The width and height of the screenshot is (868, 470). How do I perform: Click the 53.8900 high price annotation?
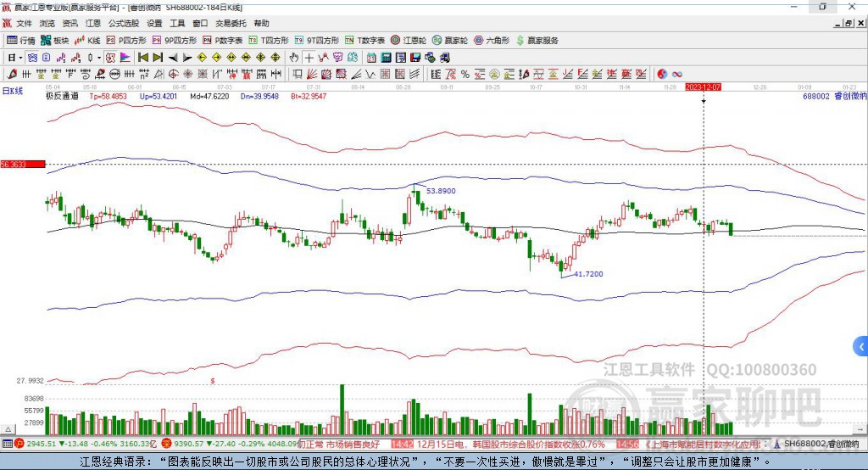click(x=441, y=191)
